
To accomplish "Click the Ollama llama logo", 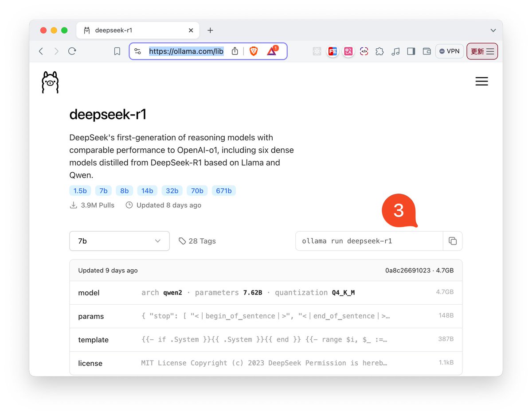I will pos(50,82).
